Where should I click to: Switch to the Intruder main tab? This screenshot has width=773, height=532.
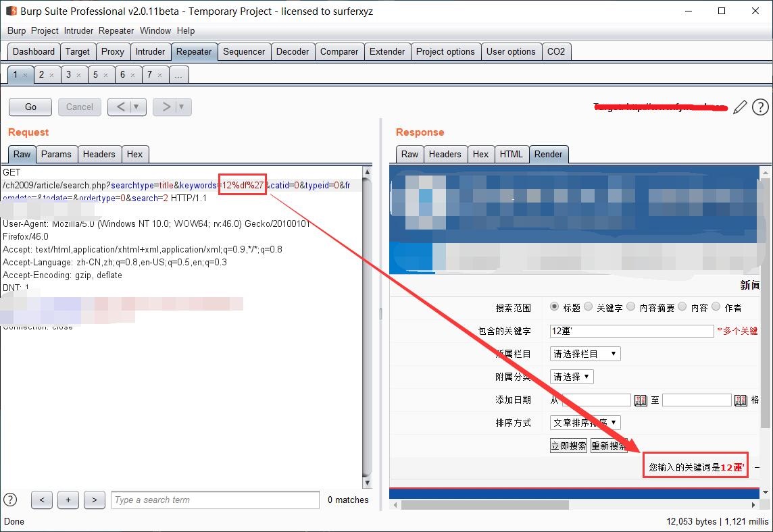[150, 51]
